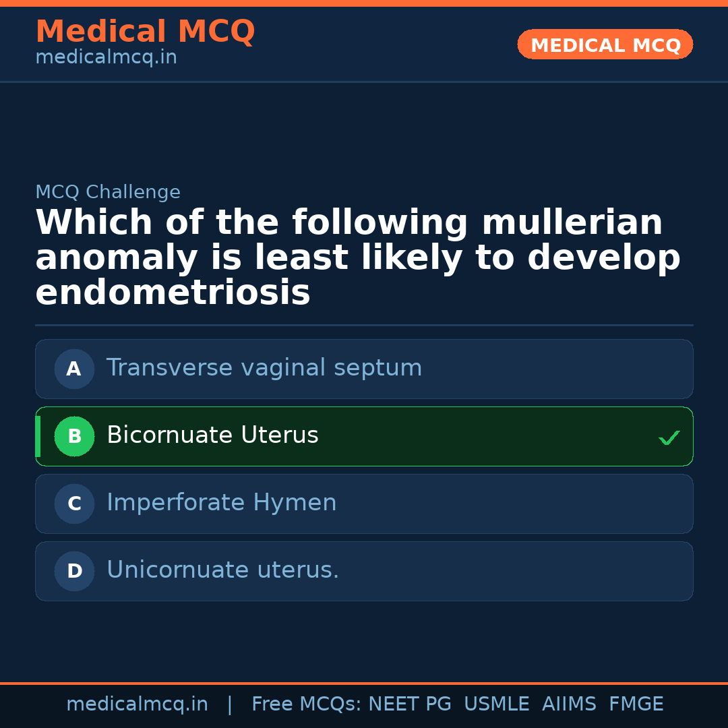The width and height of the screenshot is (728, 728).
Task: Click the green checkmark on the correct answer
Action: (x=669, y=437)
